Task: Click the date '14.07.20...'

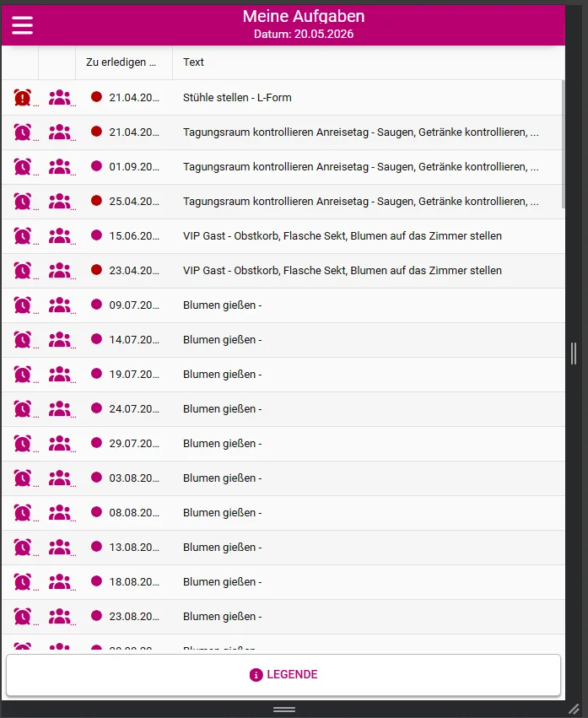Action: tap(134, 340)
